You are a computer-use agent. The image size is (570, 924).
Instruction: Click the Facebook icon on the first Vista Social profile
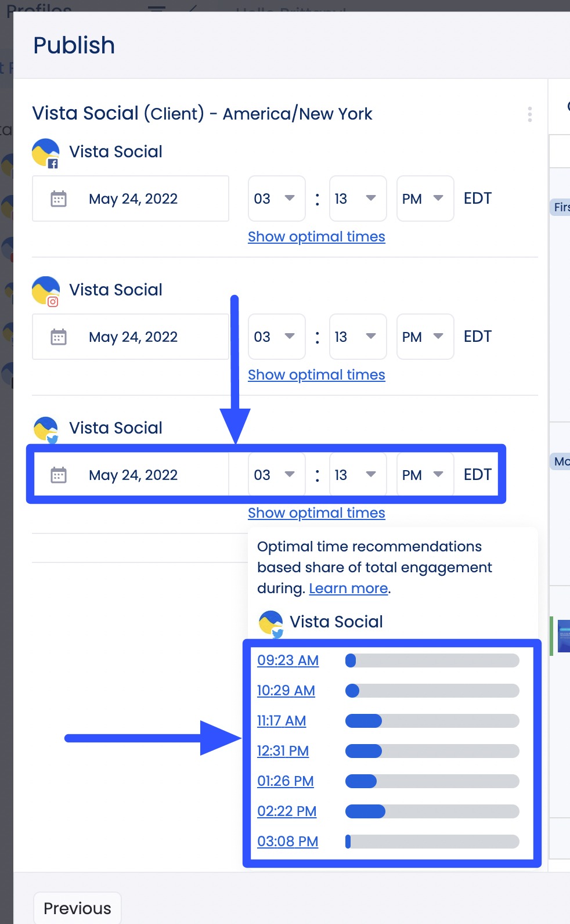coord(52,164)
